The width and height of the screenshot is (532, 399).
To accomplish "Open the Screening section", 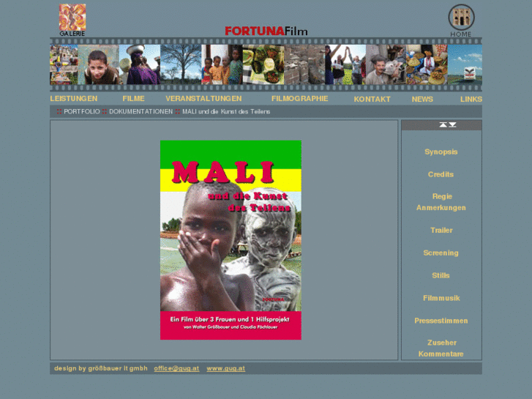I will (x=441, y=253).
